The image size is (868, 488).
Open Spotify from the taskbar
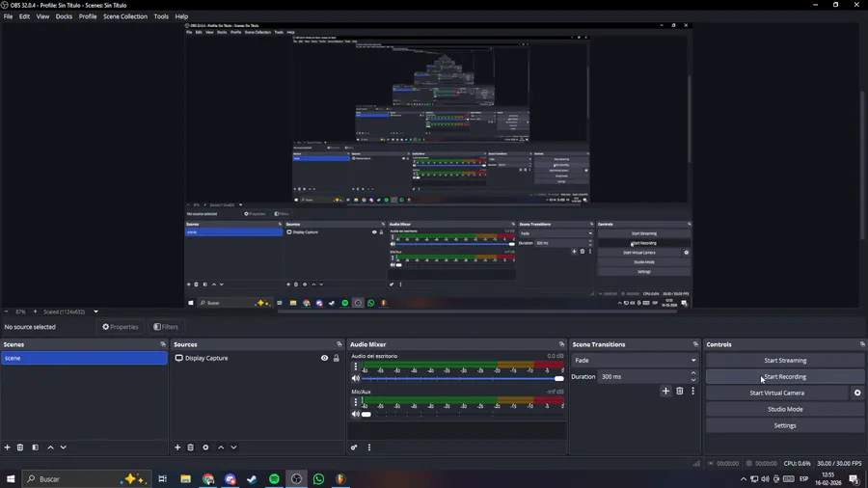(x=274, y=479)
